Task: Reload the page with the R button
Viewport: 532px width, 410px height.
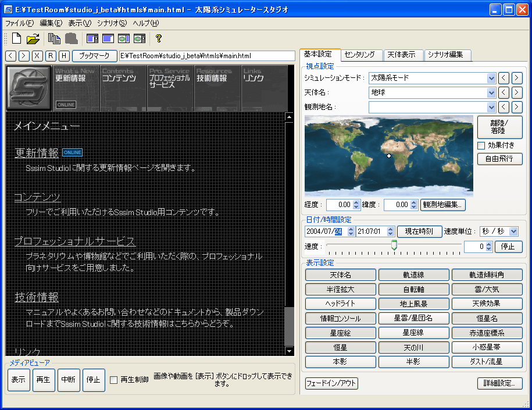Action: 51,56
